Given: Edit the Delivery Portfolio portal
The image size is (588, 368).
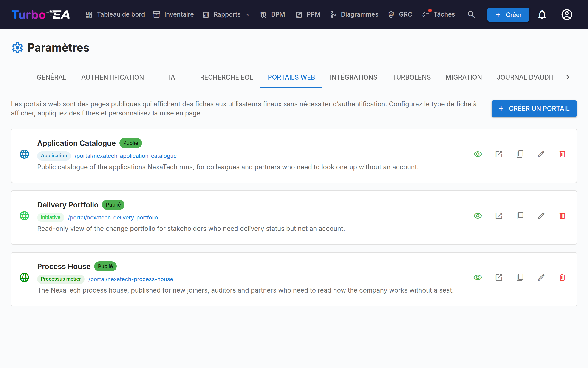Looking at the screenshot, I should click(541, 216).
